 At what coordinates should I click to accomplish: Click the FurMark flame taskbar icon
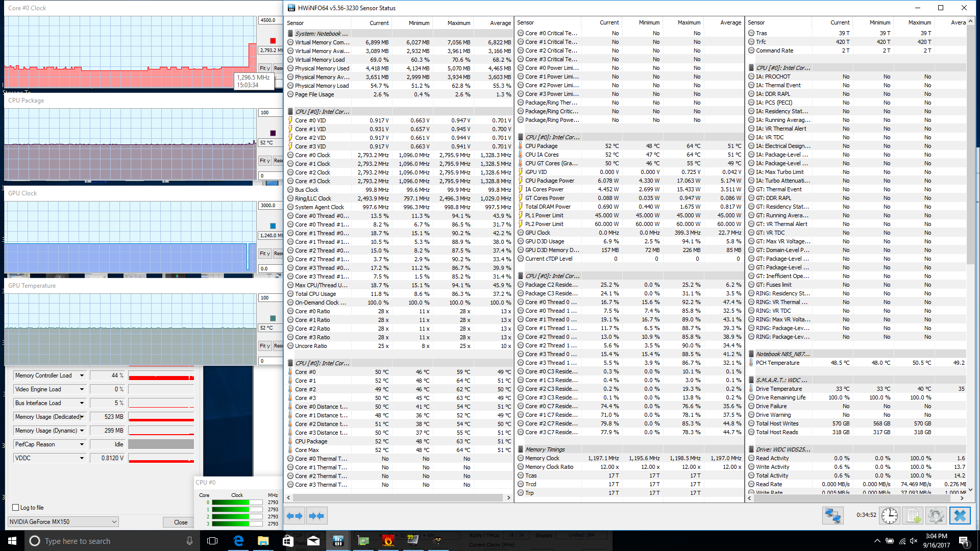point(388,541)
